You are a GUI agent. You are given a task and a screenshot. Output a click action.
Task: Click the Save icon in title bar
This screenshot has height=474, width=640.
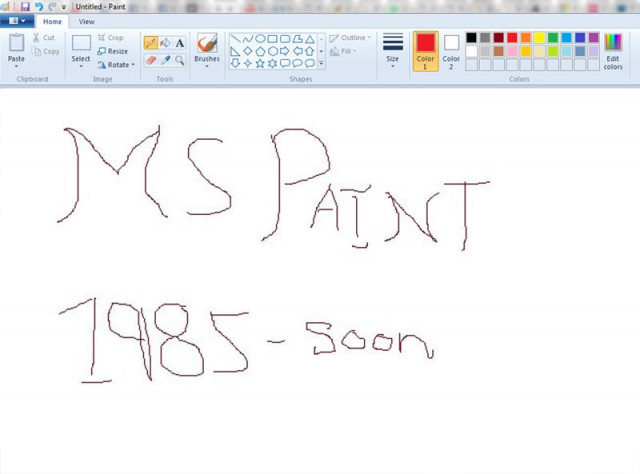25,7
